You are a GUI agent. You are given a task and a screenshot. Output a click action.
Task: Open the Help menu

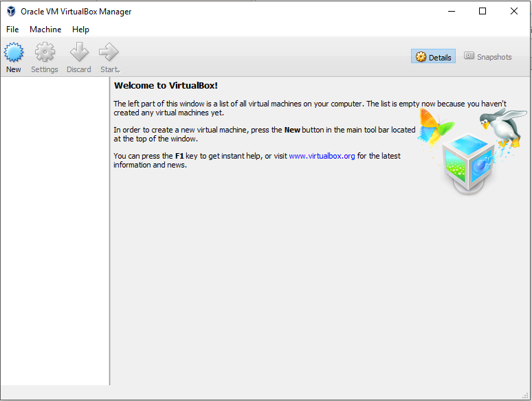click(x=80, y=30)
